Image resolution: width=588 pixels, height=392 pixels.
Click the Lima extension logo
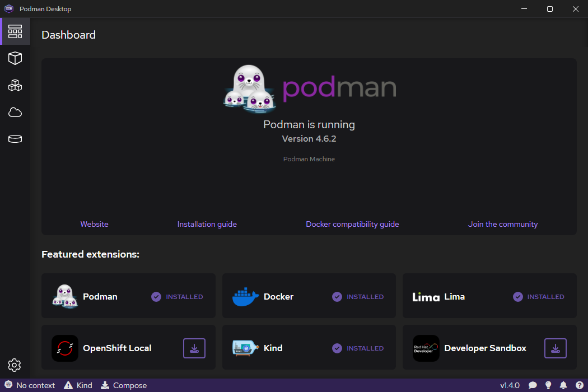click(426, 297)
